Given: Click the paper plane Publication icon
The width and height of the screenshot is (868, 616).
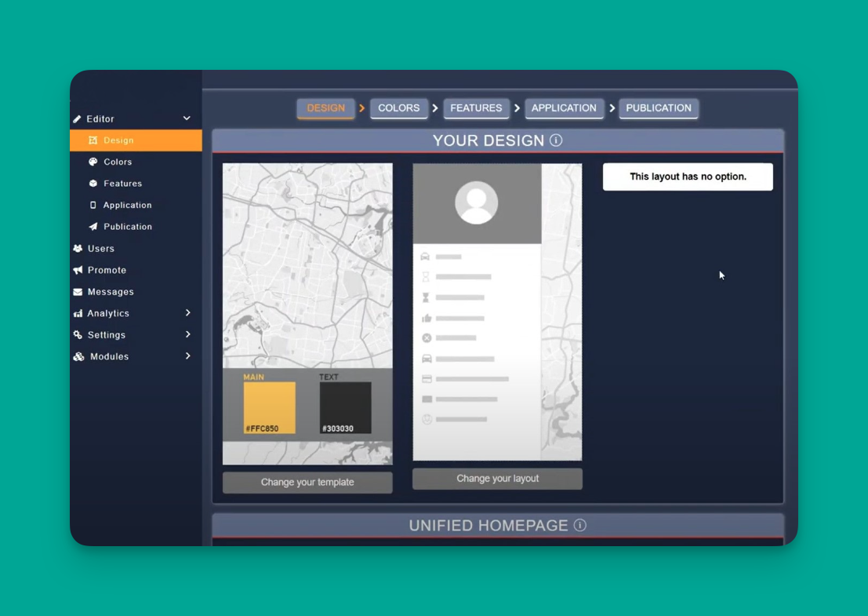Looking at the screenshot, I should coord(93,227).
